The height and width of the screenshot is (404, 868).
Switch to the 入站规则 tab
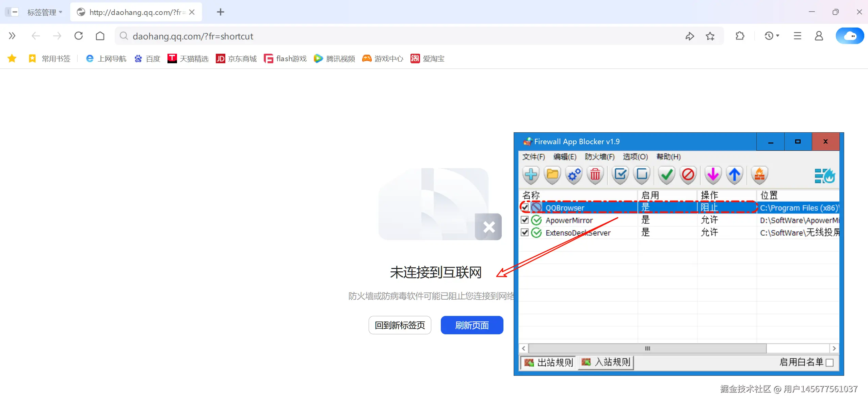pyautogui.click(x=606, y=362)
